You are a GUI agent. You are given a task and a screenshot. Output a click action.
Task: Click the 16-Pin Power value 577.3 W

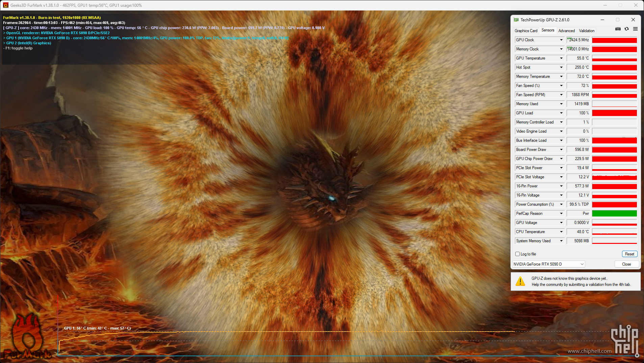coord(578,186)
